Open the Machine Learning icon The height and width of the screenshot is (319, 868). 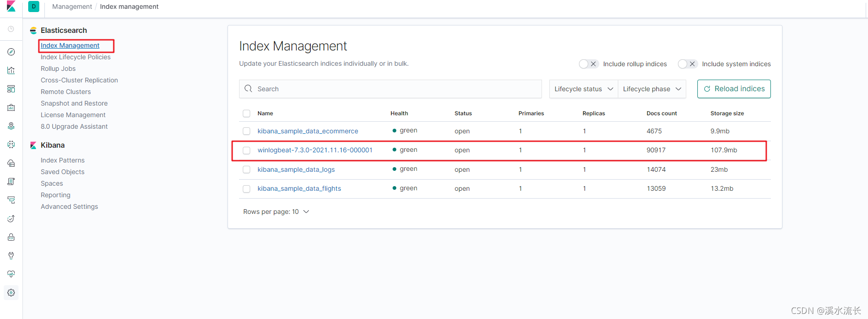click(11, 144)
